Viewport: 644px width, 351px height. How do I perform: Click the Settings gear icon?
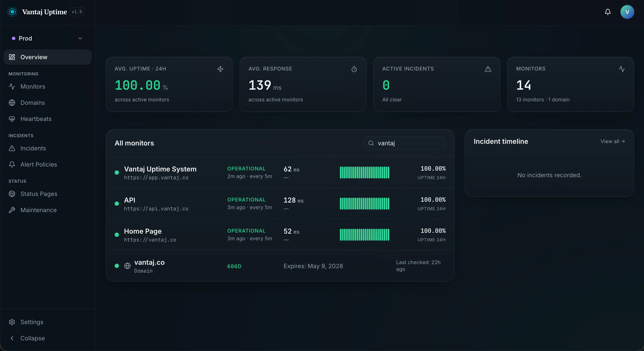coord(12,322)
